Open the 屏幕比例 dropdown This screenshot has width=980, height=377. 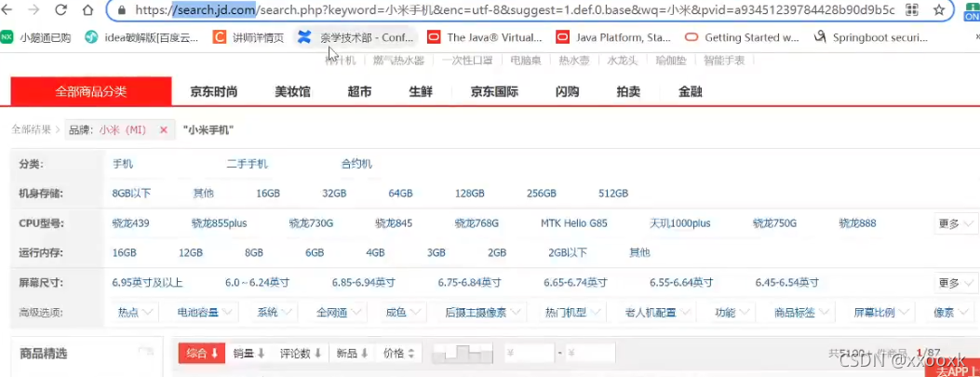880,313
